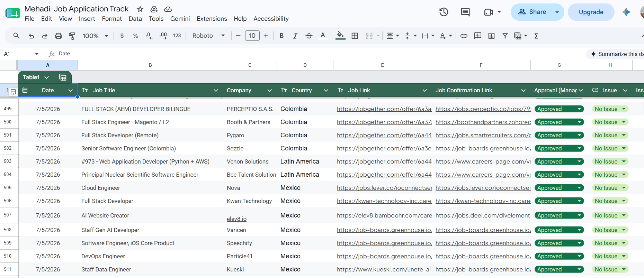Click the search menus magnifier icon
This screenshot has width=644, height=278.
[16, 36]
